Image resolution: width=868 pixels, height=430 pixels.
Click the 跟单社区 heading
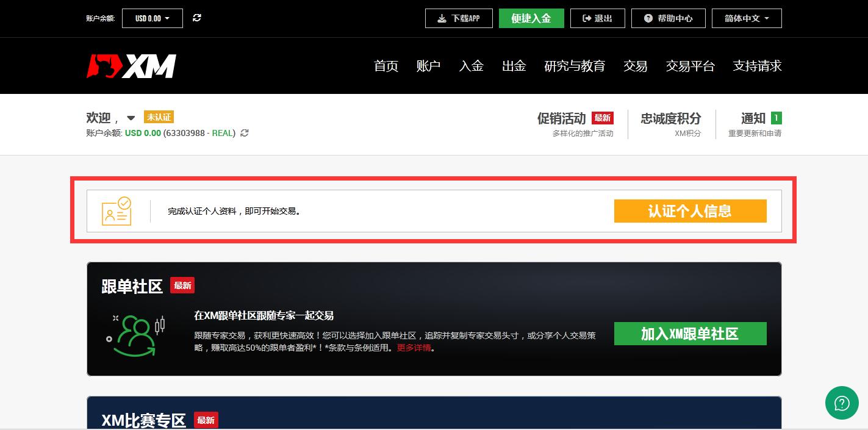(132, 286)
